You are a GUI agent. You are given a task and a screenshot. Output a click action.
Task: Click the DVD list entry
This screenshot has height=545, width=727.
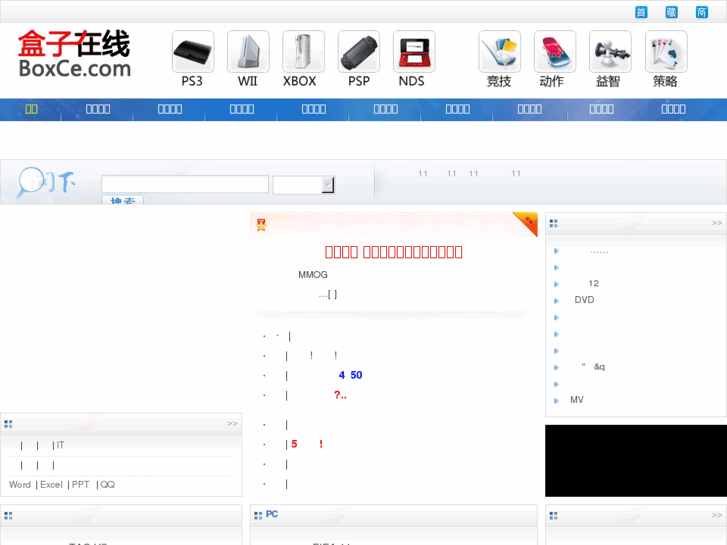584,300
